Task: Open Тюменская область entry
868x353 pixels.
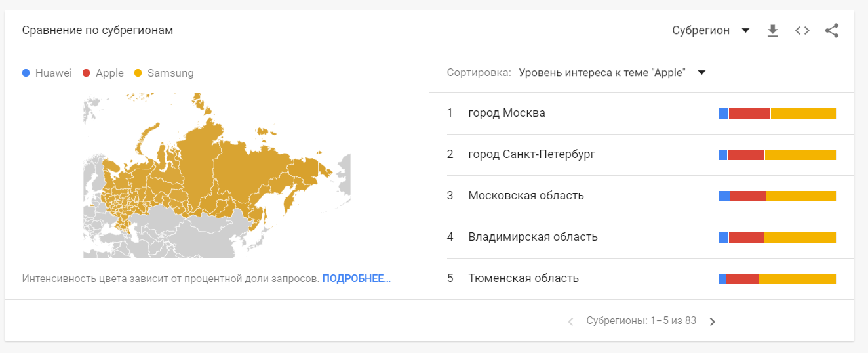Action: tap(523, 279)
